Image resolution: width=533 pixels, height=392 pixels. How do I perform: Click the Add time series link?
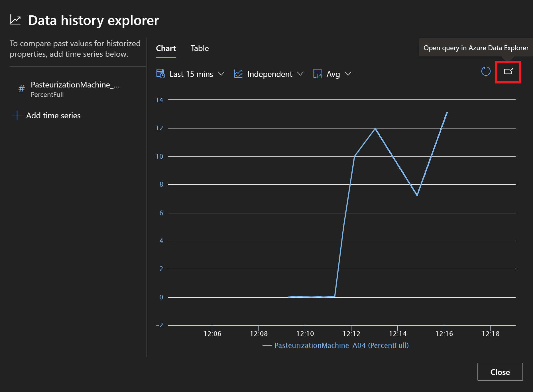coord(53,115)
